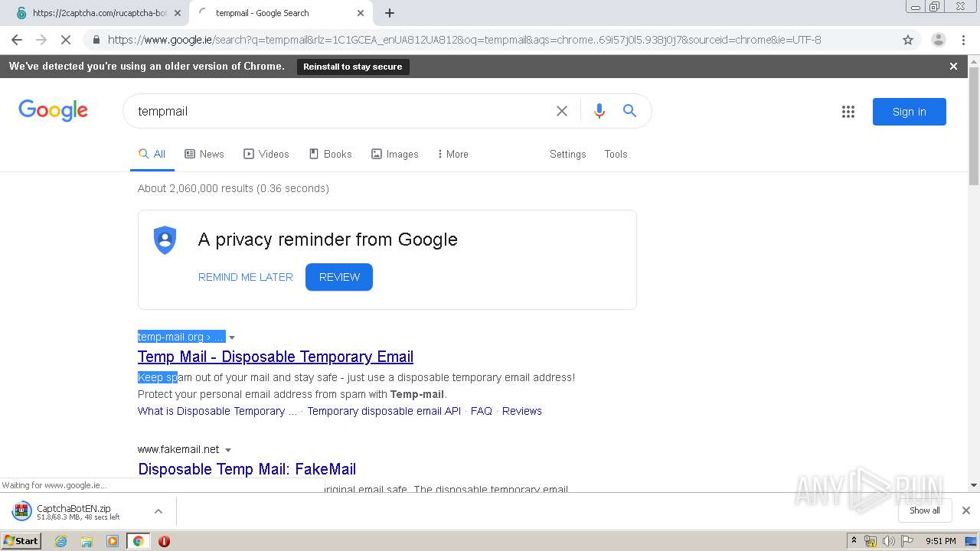Clear the search box with the X icon
The width and height of the screenshot is (980, 551).
tap(562, 111)
